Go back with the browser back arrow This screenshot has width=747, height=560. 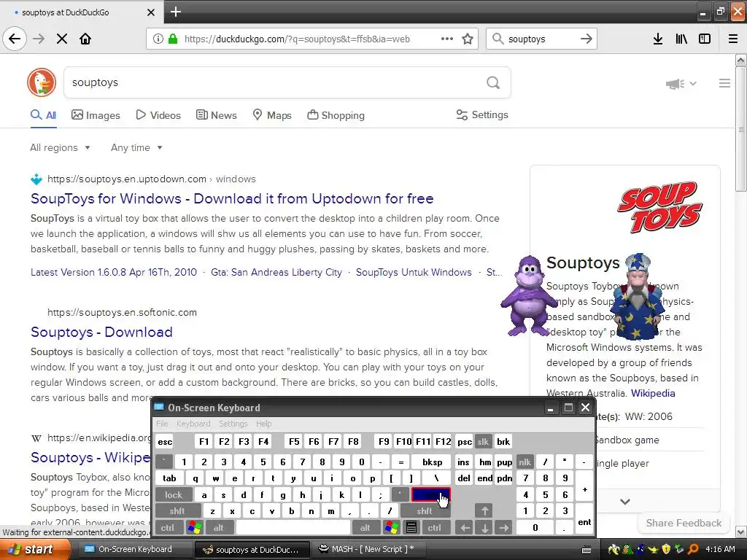tap(15, 39)
